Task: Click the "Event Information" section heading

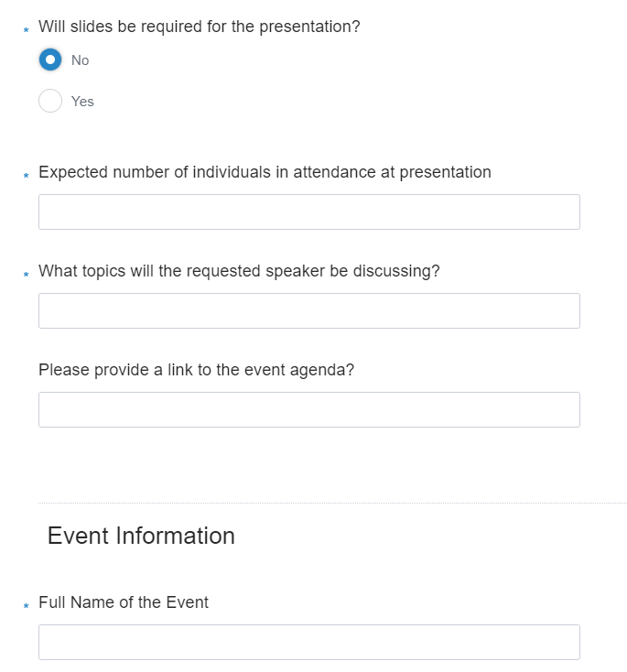Action: 141,536
